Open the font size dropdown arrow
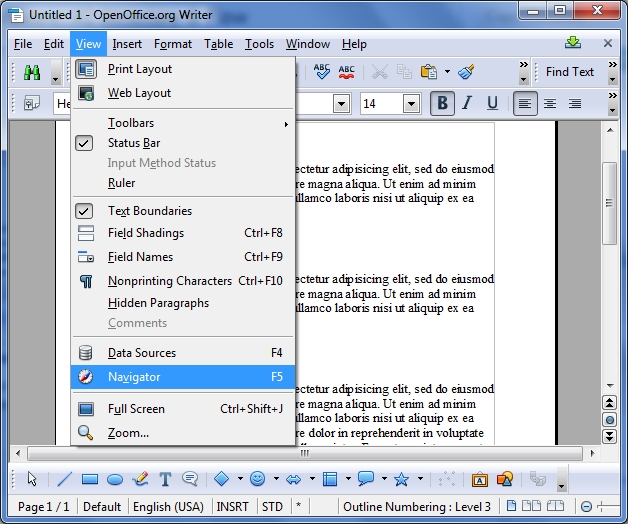This screenshot has width=628, height=524. point(411,104)
